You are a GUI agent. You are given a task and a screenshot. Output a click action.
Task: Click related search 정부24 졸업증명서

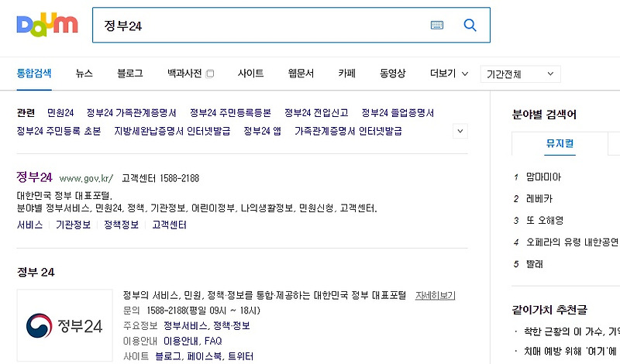[398, 113]
